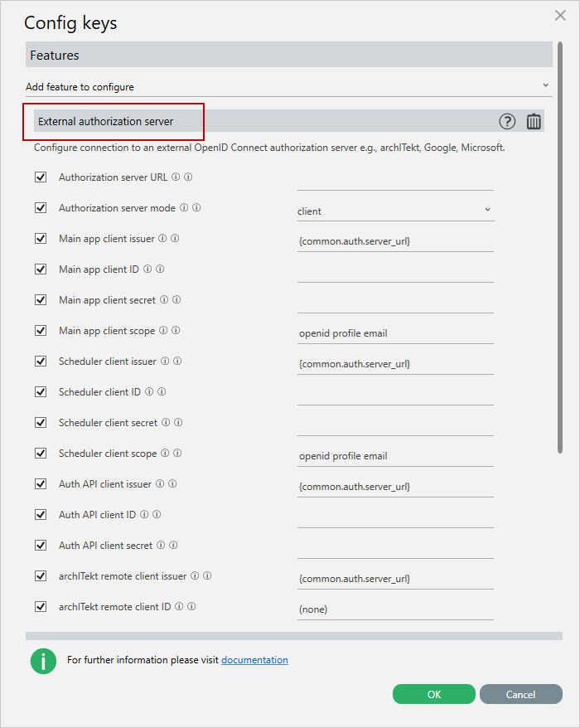The height and width of the screenshot is (728, 580).
Task: Click second info icon beside Main app client ID
Action: click(160, 269)
